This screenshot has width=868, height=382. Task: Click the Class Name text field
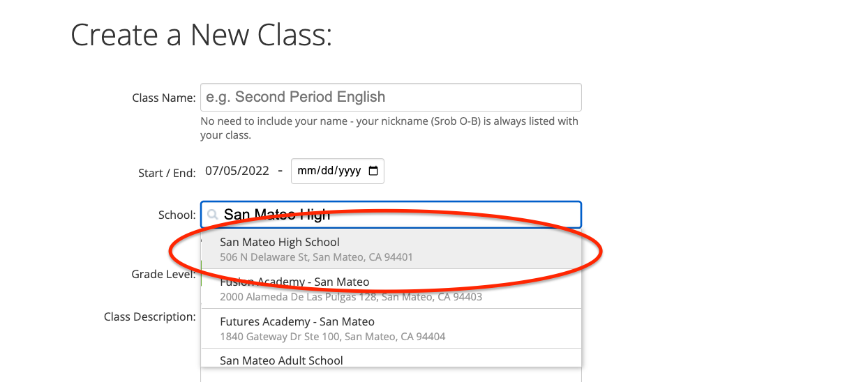click(x=391, y=98)
